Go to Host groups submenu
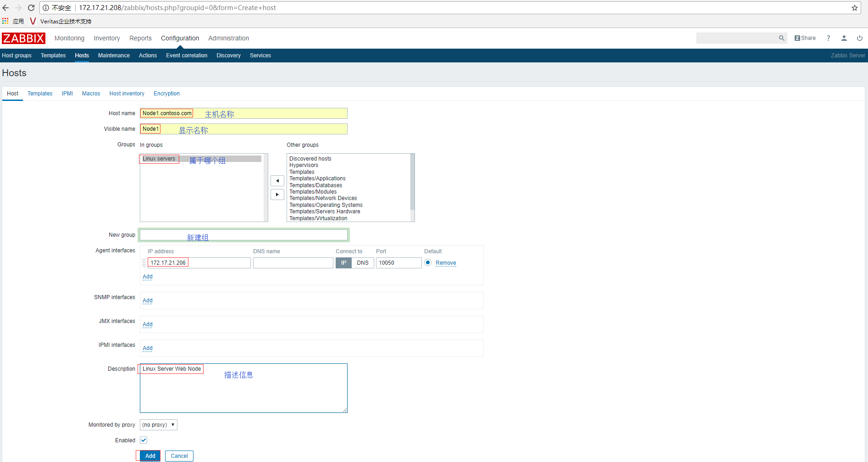Screen dimensions: 868x462 coord(17,56)
